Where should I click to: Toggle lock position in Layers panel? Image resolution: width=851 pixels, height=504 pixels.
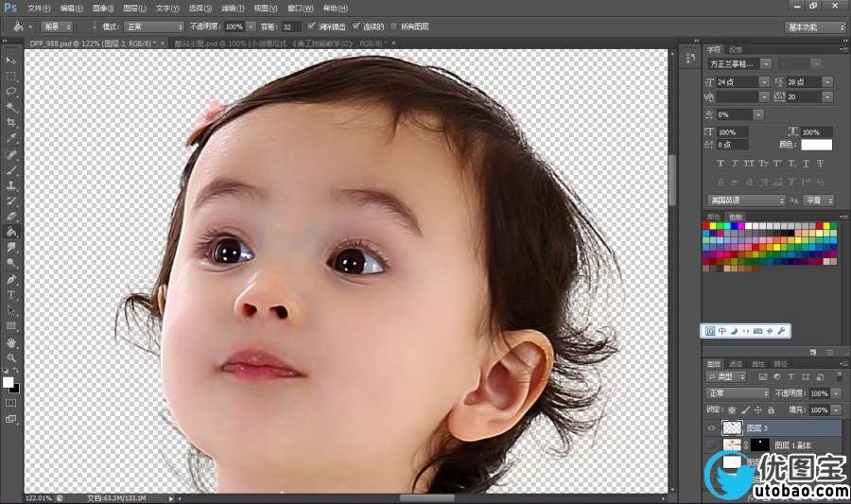coord(757,410)
